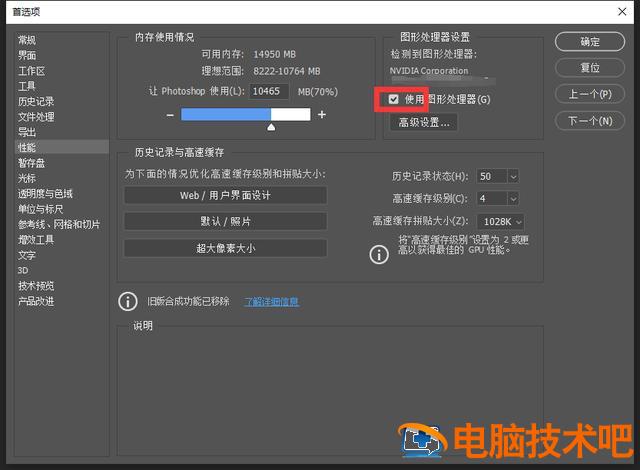
Task: Open the 高速缓存级别 dropdown arrow
Action: [513, 199]
